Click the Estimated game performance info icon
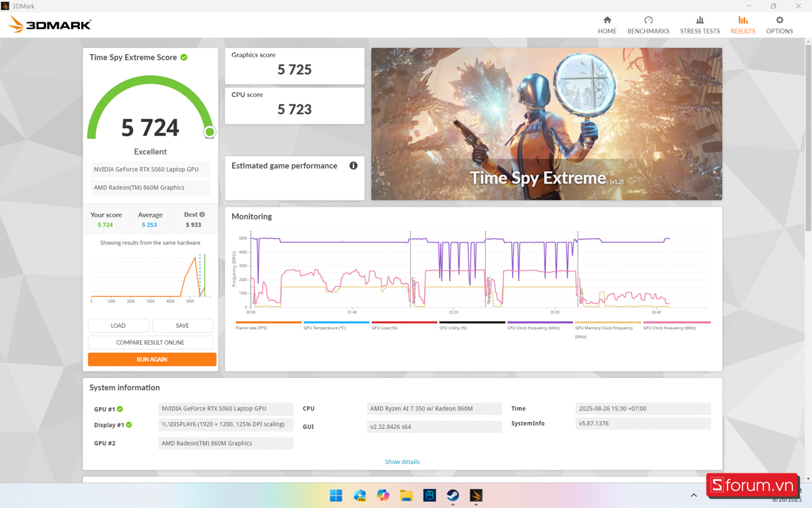 pos(353,166)
